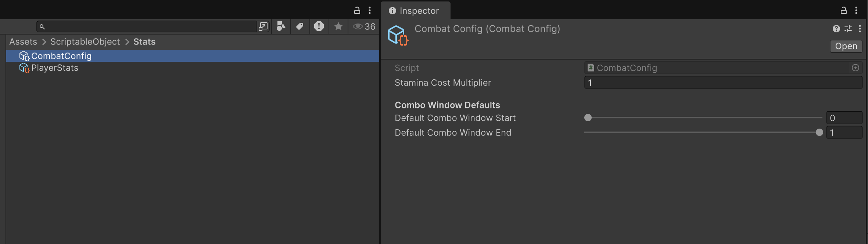Toggle hidden packages visibility eye counter
This screenshot has height=244, width=868.
pos(364,26)
